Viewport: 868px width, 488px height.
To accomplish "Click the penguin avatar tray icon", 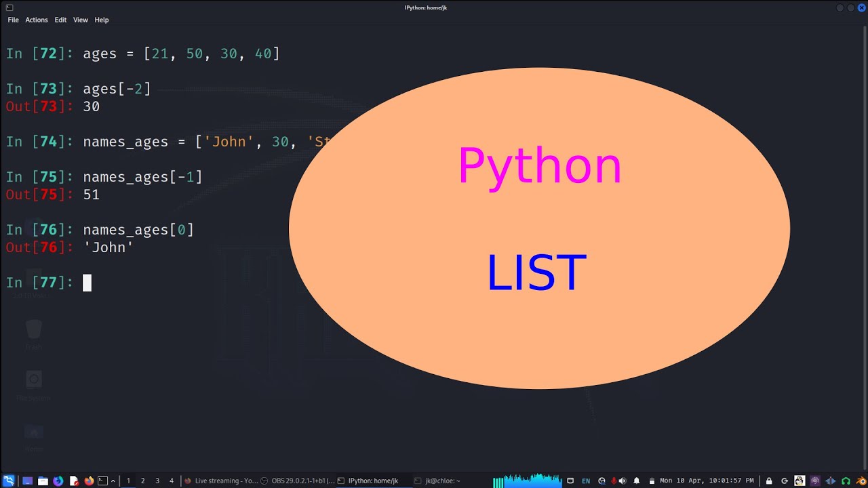I will coord(800,481).
